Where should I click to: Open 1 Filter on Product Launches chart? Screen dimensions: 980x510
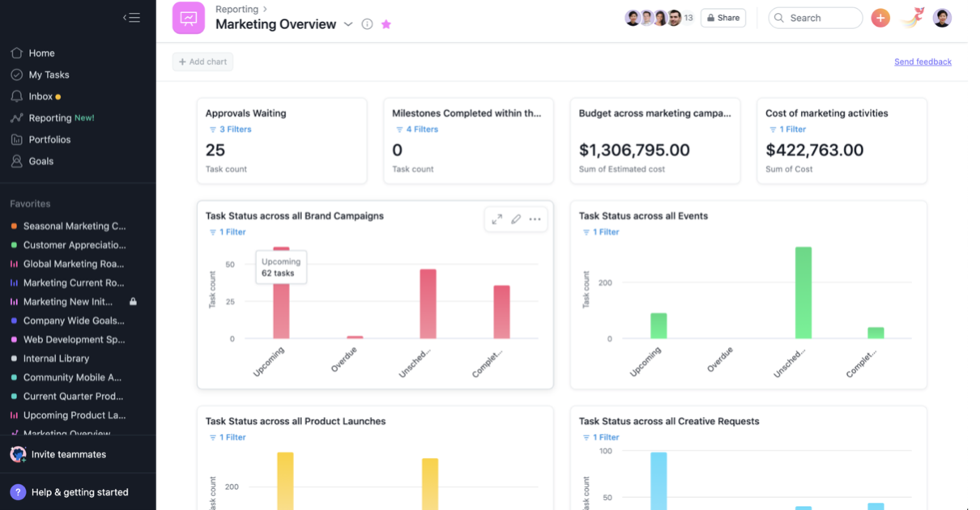(227, 437)
